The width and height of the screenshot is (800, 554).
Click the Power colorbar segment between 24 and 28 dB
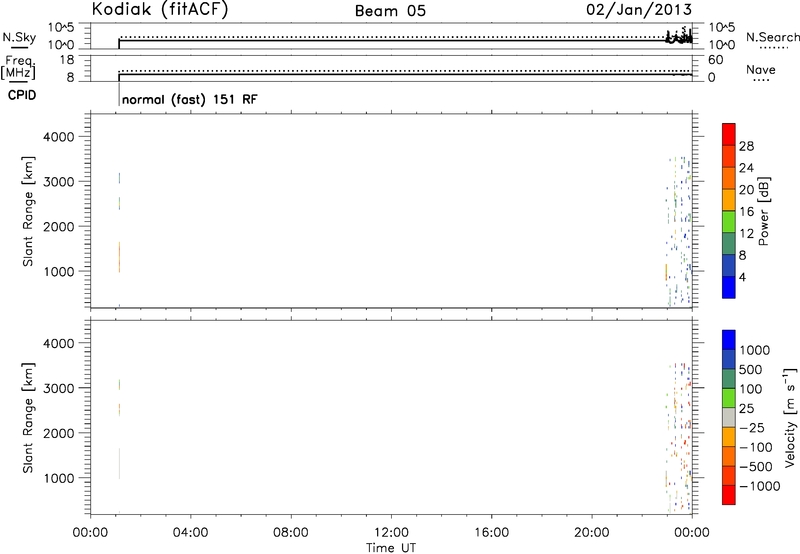(729, 156)
